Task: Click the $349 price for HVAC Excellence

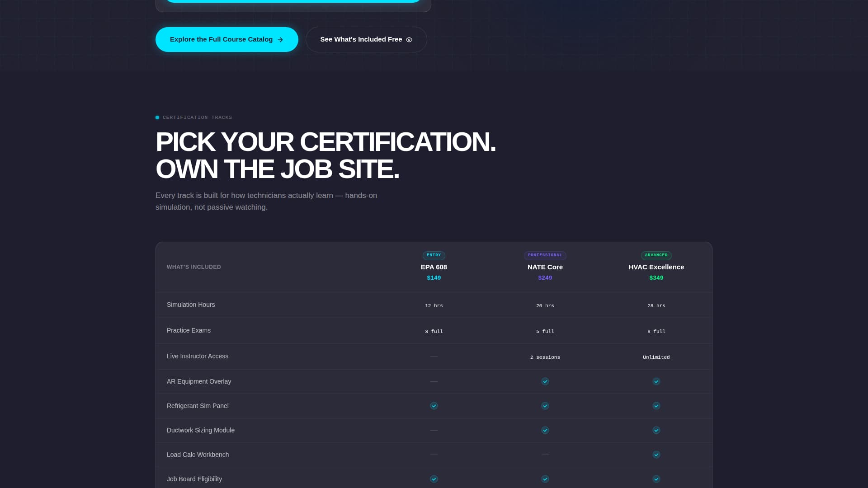Action: coord(656,278)
